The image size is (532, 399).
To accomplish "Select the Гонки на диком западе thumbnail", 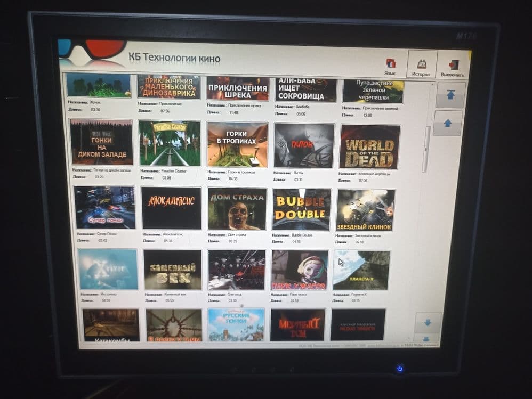I will pyautogui.click(x=101, y=142).
